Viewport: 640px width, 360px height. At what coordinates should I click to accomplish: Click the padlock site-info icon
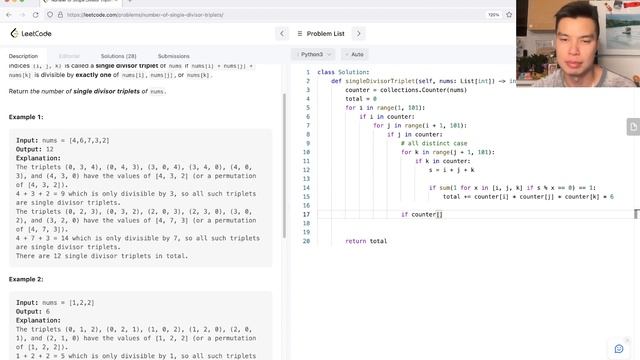[x=60, y=15]
